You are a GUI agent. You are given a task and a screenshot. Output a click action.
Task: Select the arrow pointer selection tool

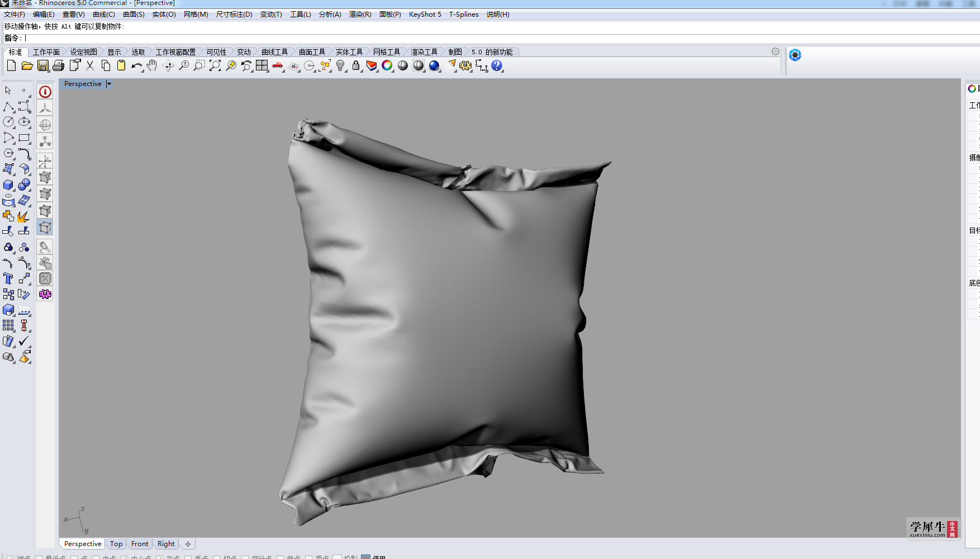point(8,90)
